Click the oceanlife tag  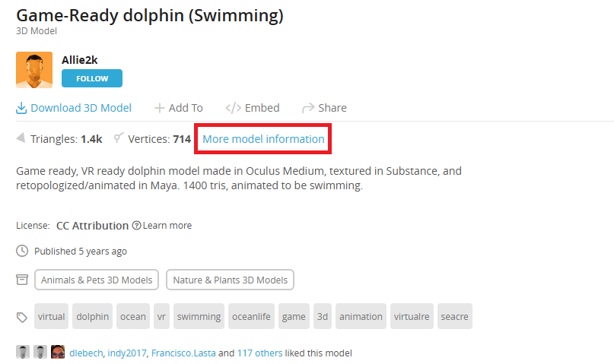click(251, 316)
